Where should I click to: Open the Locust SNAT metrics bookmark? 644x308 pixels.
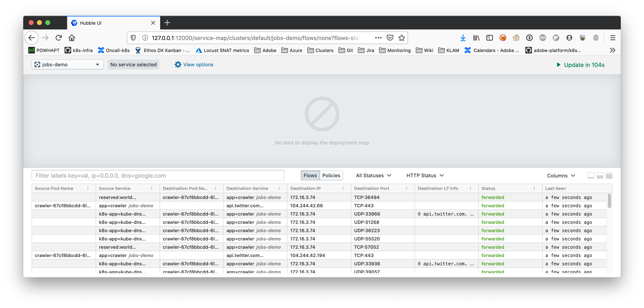click(x=222, y=50)
